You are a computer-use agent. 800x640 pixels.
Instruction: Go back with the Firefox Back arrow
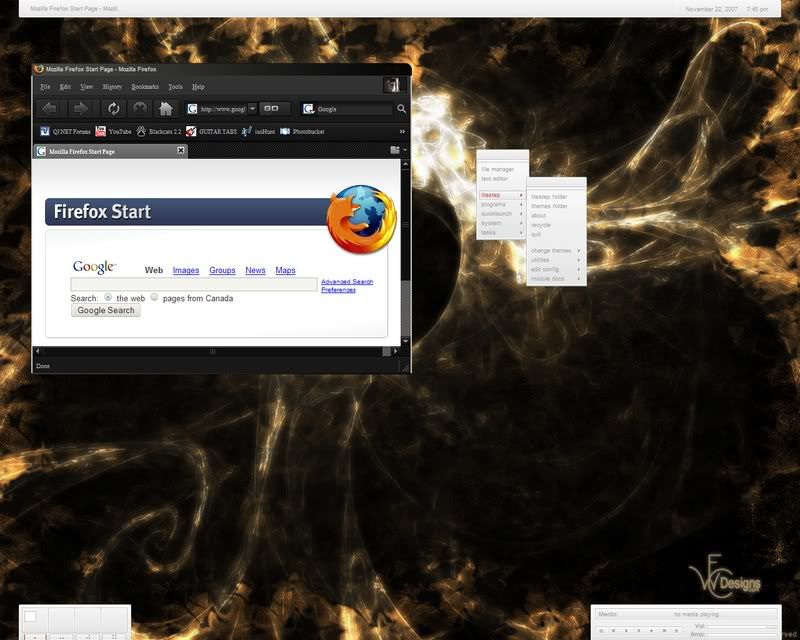pyautogui.click(x=50, y=109)
